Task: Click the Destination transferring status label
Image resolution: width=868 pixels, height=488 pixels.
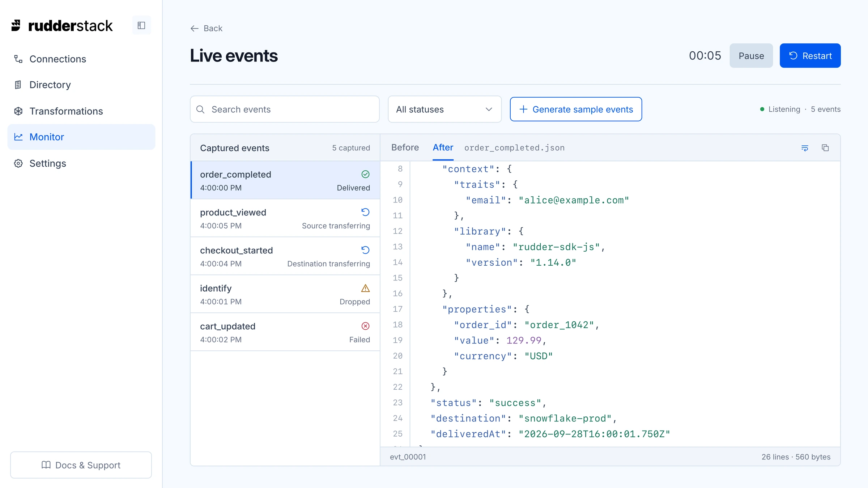Action: coord(328,264)
